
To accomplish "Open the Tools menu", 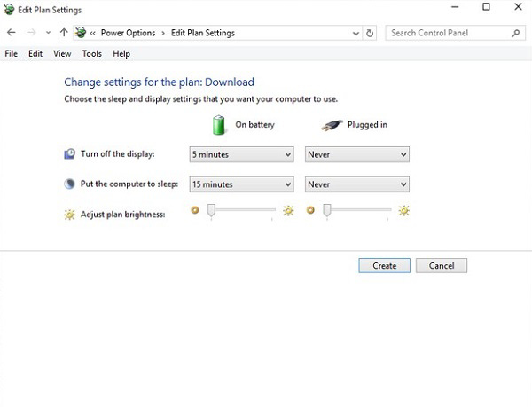I will pos(91,53).
